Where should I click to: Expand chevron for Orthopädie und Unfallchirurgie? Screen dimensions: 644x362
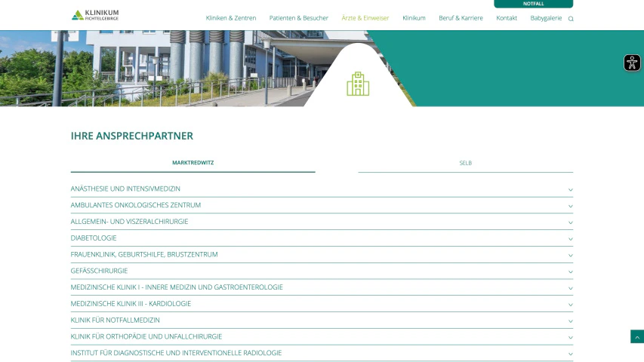(x=571, y=337)
